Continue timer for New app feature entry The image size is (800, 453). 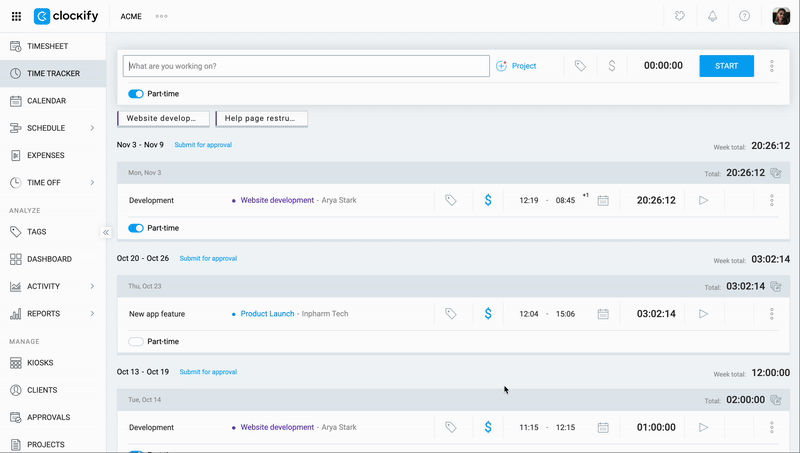point(703,314)
